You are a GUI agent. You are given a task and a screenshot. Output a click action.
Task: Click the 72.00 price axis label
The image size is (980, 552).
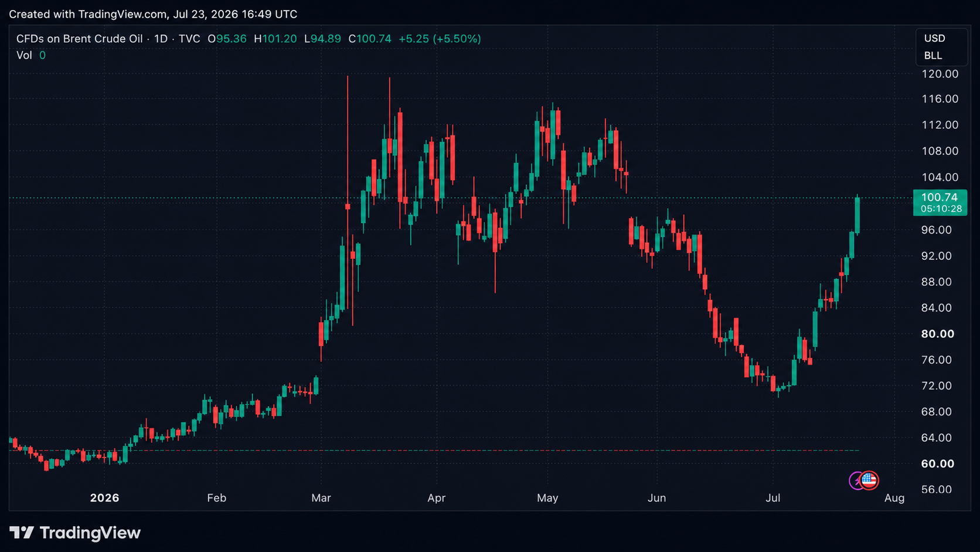pos(937,386)
